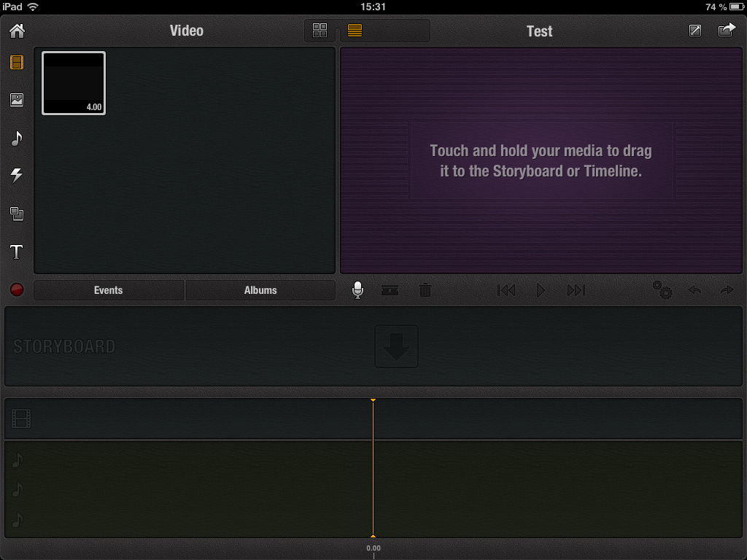Select the second audio track note icon
The width and height of the screenshot is (747, 560).
18,489
